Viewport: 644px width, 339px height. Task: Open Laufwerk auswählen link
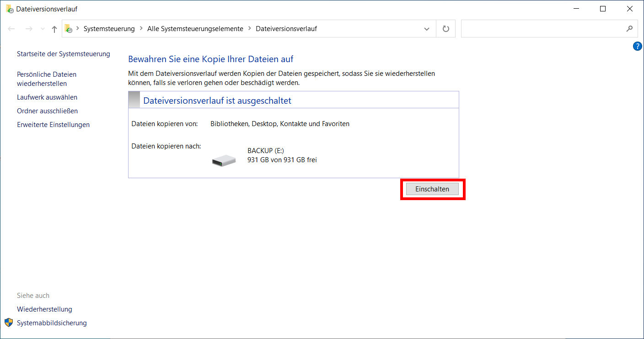(x=47, y=97)
